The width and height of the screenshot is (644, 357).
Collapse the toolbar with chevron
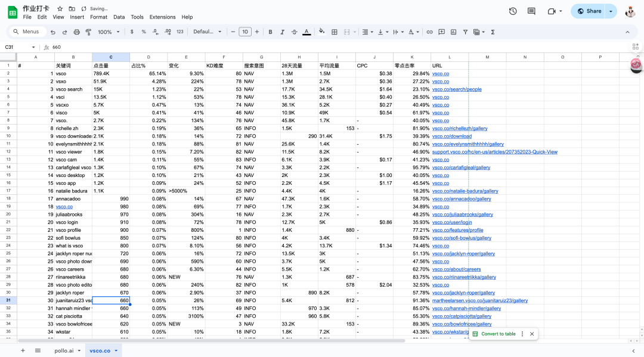[627, 32]
